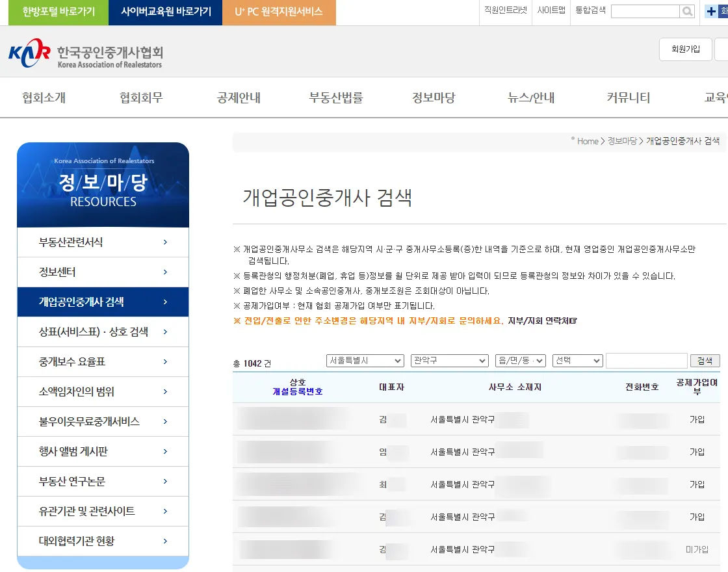Click into the 통합검색 text field
The width and height of the screenshot is (728, 572).
tap(645, 11)
